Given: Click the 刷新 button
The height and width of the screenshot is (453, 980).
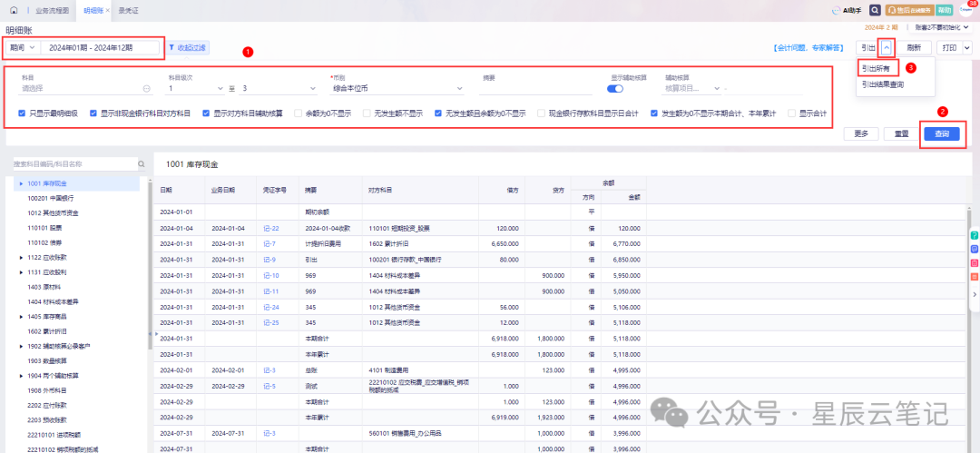Looking at the screenshot, I should 914,47.
